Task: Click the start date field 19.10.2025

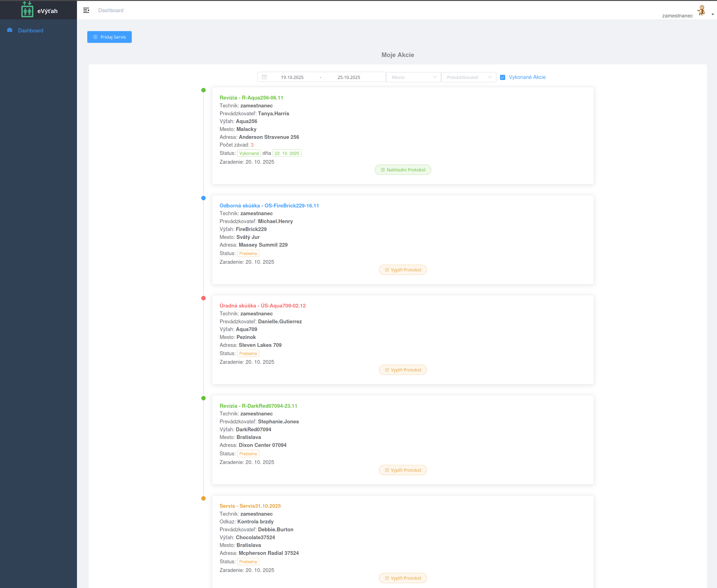Action: (x=292, y=77)
